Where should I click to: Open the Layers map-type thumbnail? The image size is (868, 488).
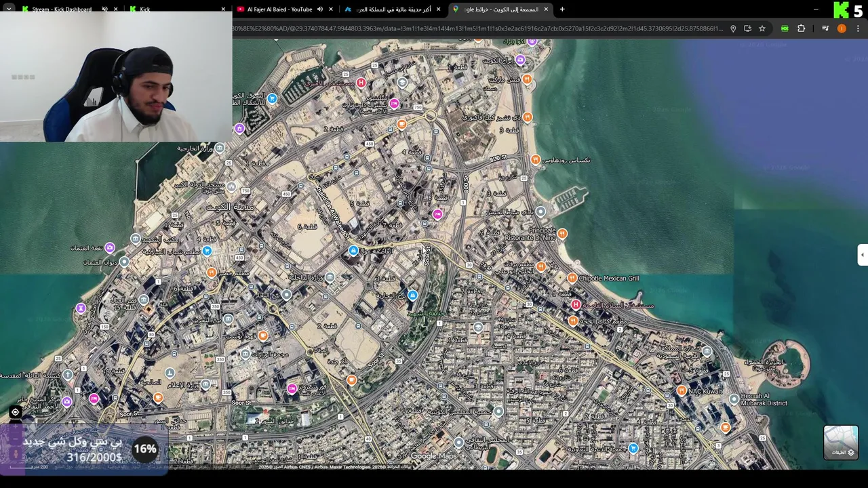click(x=841, y=443)
